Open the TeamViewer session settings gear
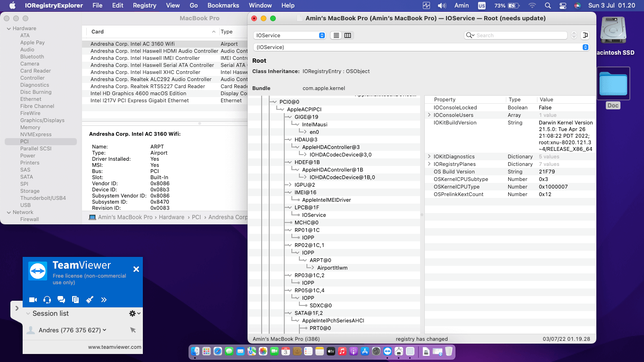This screenshot has width=644, height=362. pyautogui.click(x=133, y=313)
